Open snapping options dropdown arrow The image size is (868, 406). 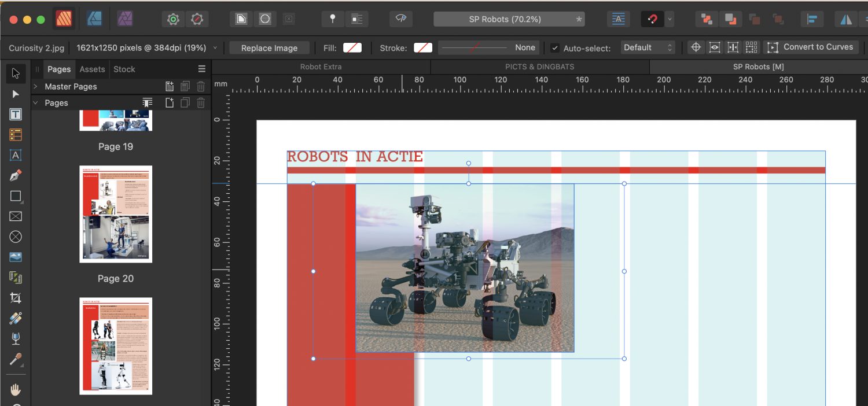[670, 19]
